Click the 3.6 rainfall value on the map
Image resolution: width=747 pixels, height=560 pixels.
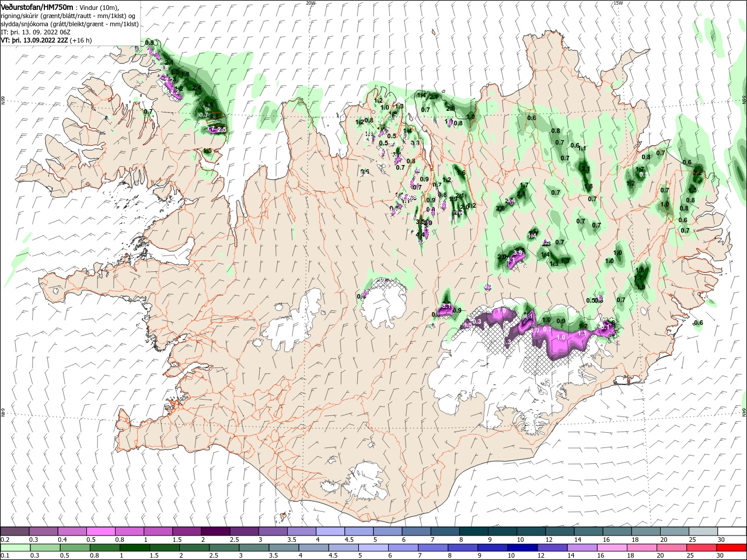tap(500, 208)
